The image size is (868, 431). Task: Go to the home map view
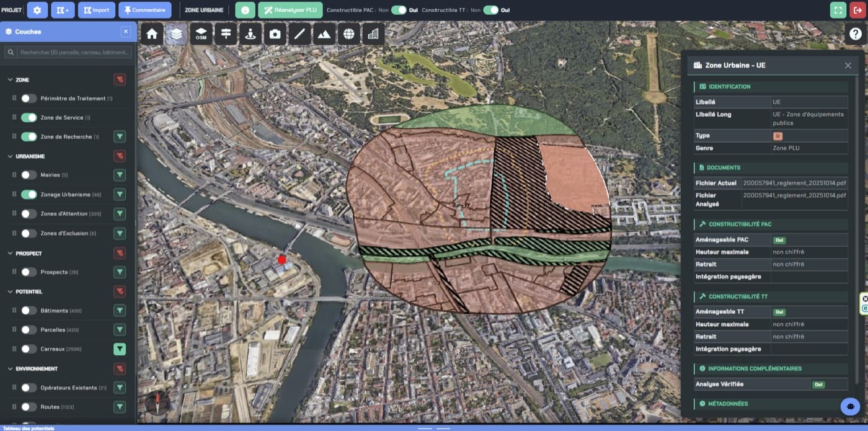click(152, 34)
